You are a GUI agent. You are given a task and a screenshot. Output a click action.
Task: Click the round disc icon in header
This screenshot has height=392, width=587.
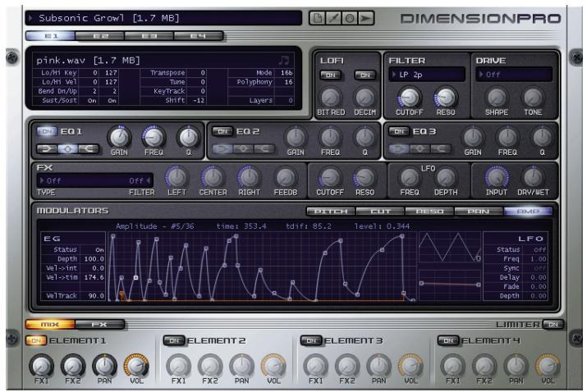coord(350,18)
